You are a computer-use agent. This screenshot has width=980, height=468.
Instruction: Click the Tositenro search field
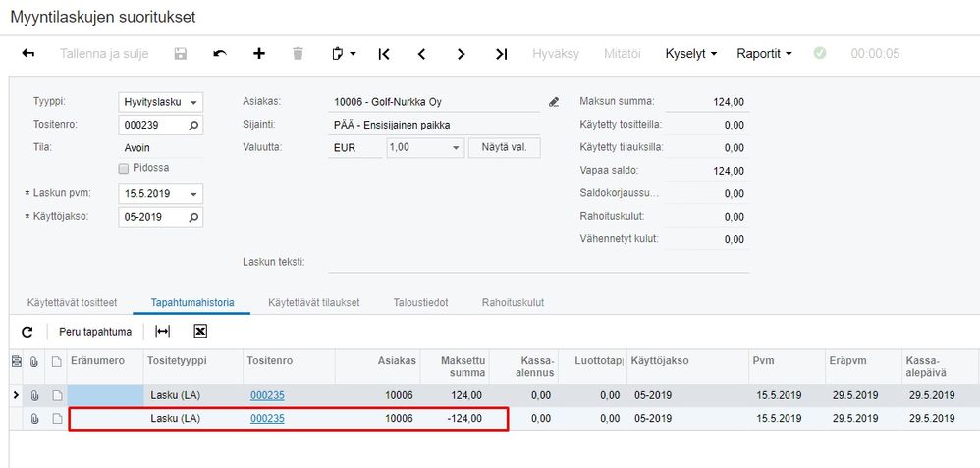pos(152,126)
